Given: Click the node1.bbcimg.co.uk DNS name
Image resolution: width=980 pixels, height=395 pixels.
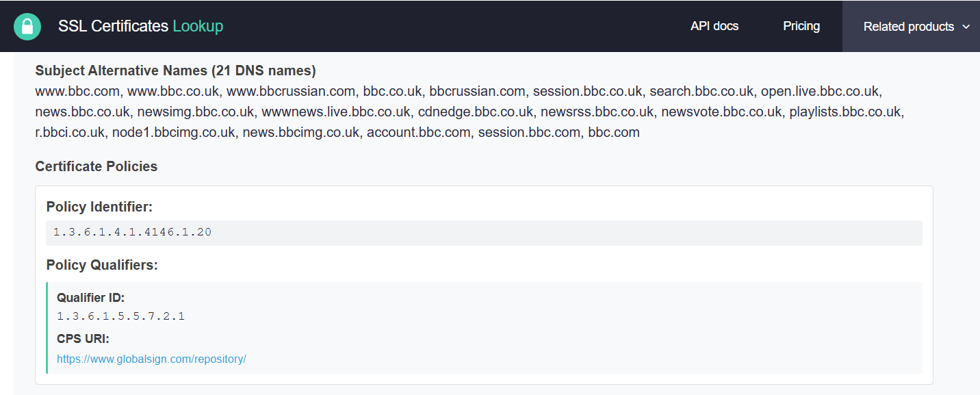Looking at the screenshot, I should [x=174, y=133].
